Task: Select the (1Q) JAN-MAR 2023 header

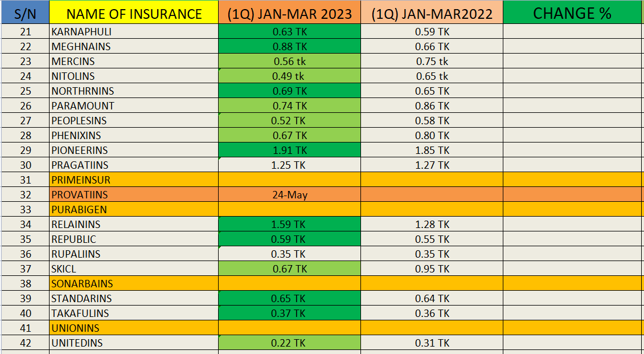Action: tap(289, 14)
